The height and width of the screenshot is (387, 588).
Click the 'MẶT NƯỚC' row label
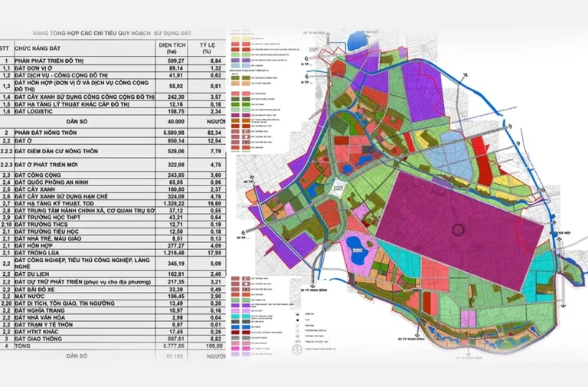pos(30,297)
